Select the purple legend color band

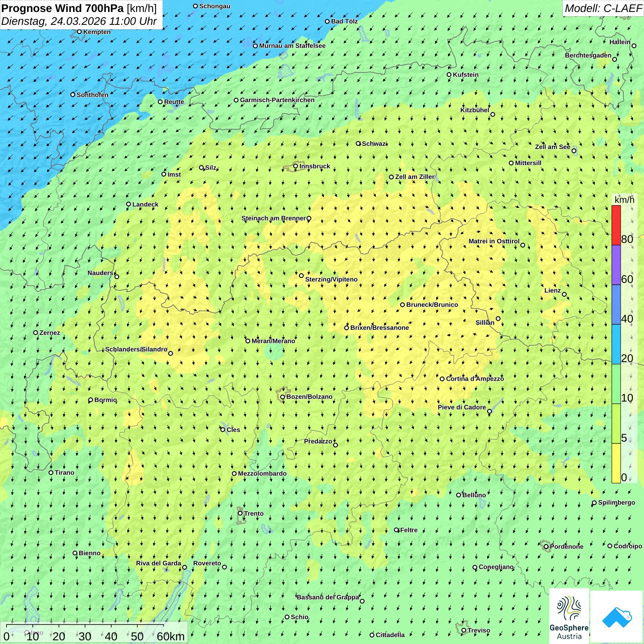click(616, 265)
